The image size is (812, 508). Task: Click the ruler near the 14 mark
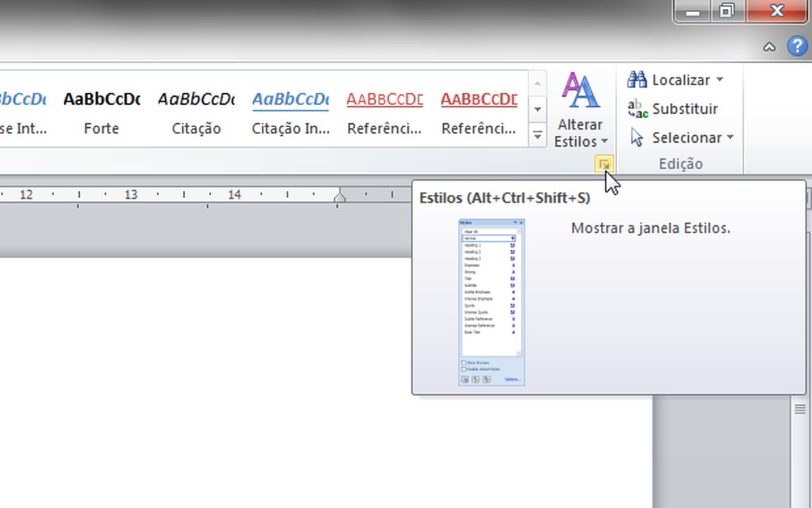pyautogui.click(x=234, y=194)
